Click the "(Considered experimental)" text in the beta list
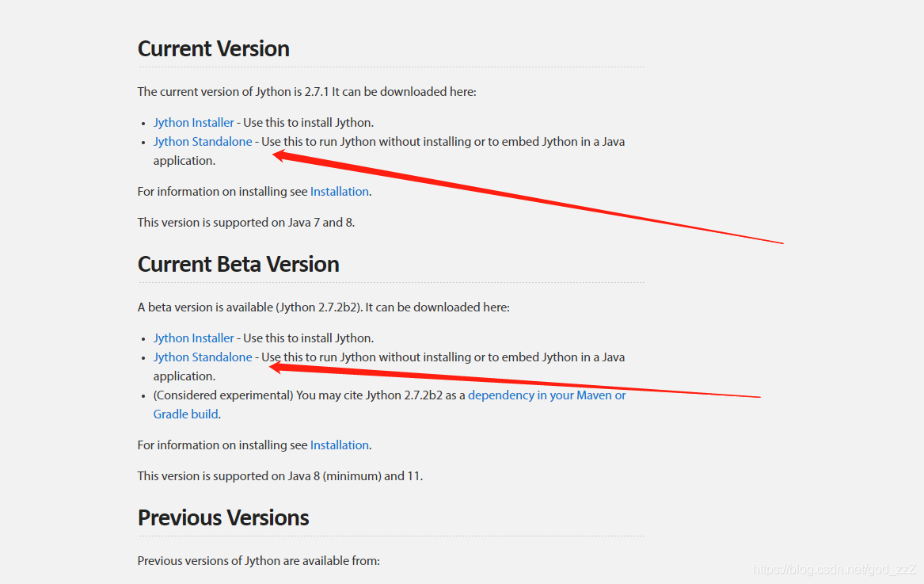 [x=223, y=395]
